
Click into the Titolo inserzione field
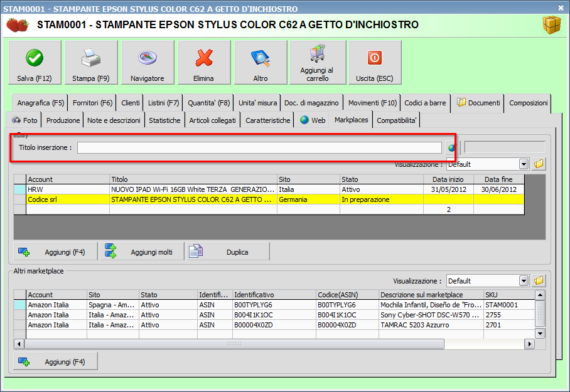pos(259,147)
